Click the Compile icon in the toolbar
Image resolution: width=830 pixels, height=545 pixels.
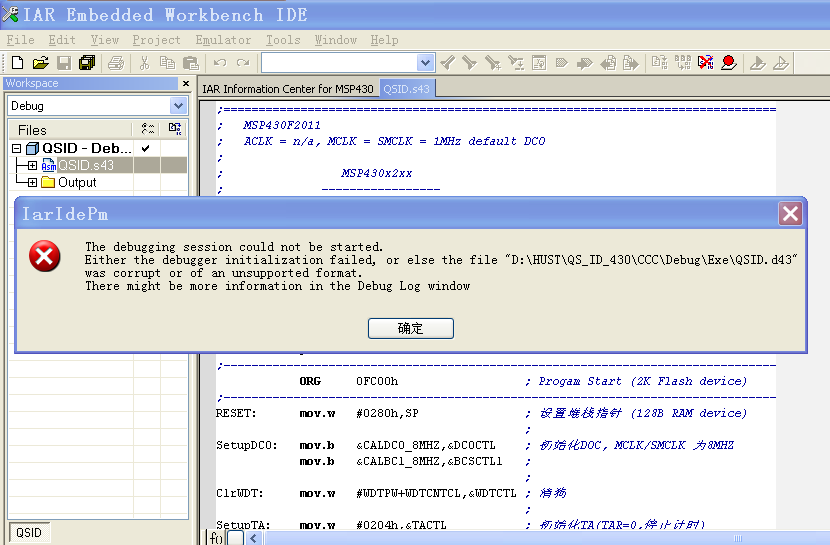[x=660, y=63]
